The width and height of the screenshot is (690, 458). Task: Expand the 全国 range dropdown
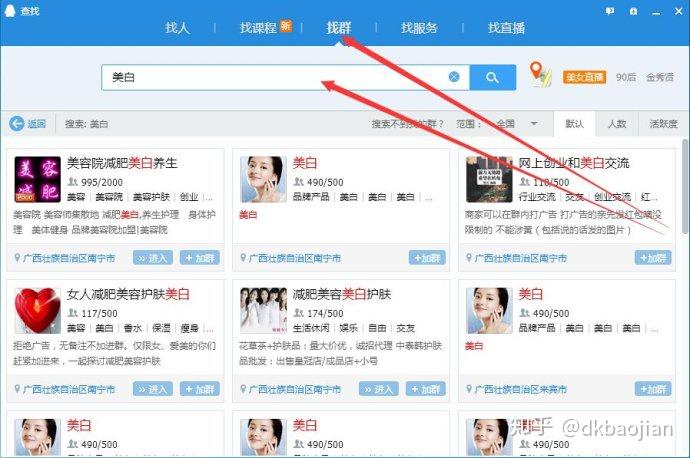[x=534, y=124]
